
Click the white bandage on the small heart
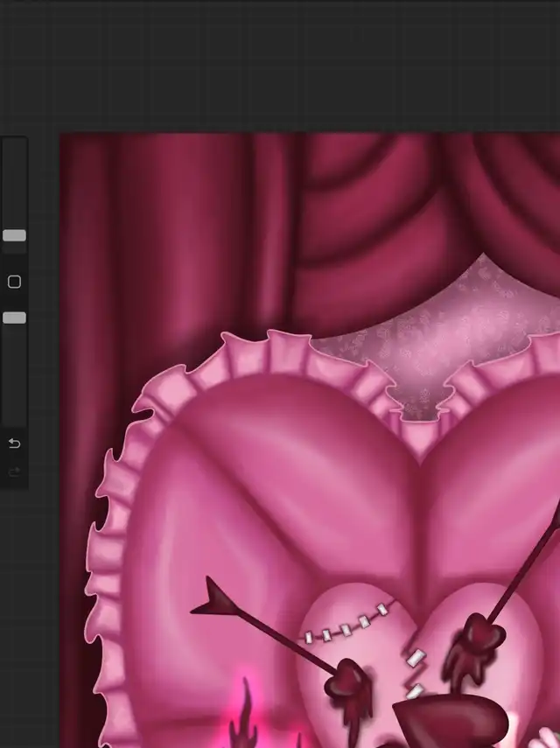(x=415, y=658)
